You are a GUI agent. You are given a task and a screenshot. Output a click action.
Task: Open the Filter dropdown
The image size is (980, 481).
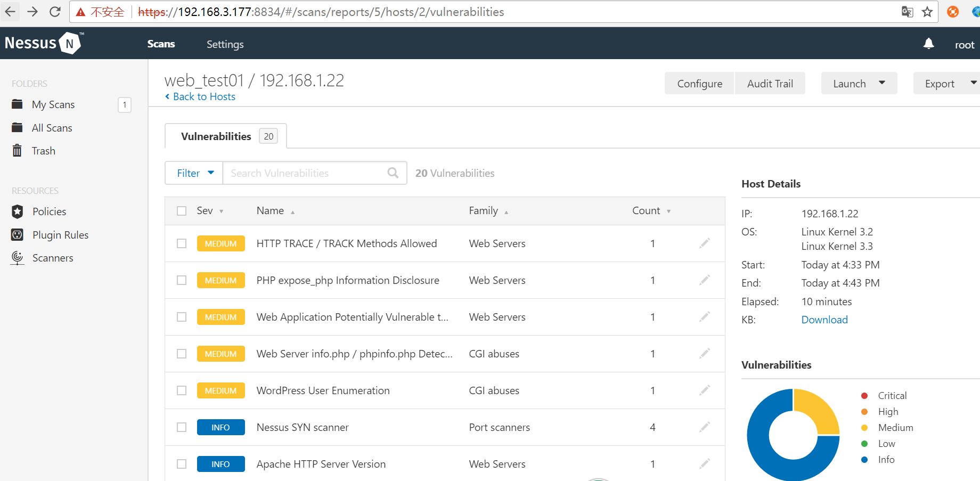pos(194,173)
